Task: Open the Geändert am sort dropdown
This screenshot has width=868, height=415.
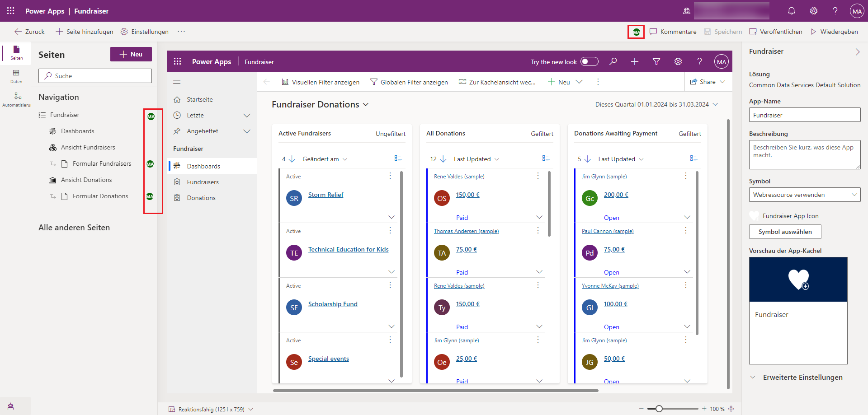Action: coord(325,159)
